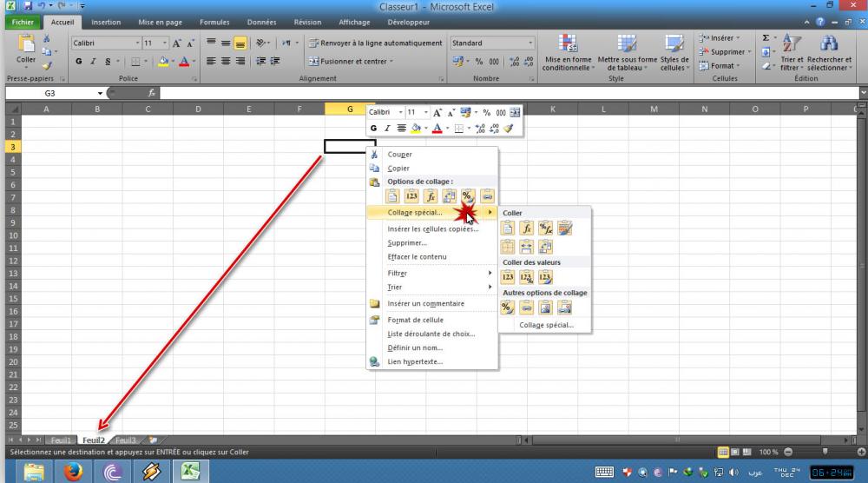Choose Format de cellule from context menu
The height and width of the screenshot is (483, 868).
coord(432,321)
